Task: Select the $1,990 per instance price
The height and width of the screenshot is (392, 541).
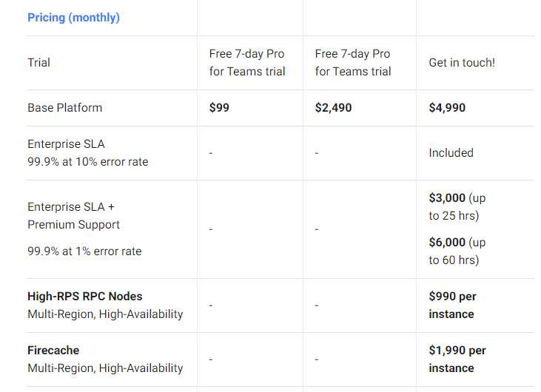Action: click(457, 359)
